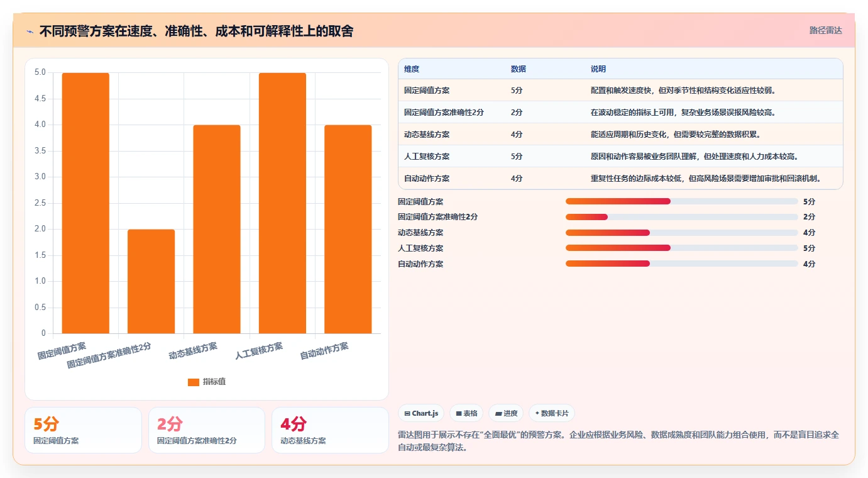This screenshot has height=478, width=868.
Task: Click the 自动动作方案 label in the progress list
Action: click(420, 264)
